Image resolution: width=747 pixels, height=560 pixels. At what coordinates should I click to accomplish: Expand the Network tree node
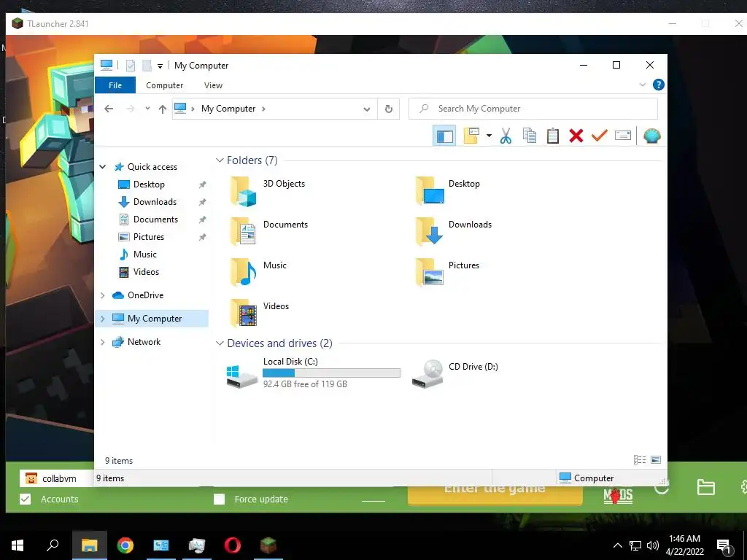tap(102, 342)
